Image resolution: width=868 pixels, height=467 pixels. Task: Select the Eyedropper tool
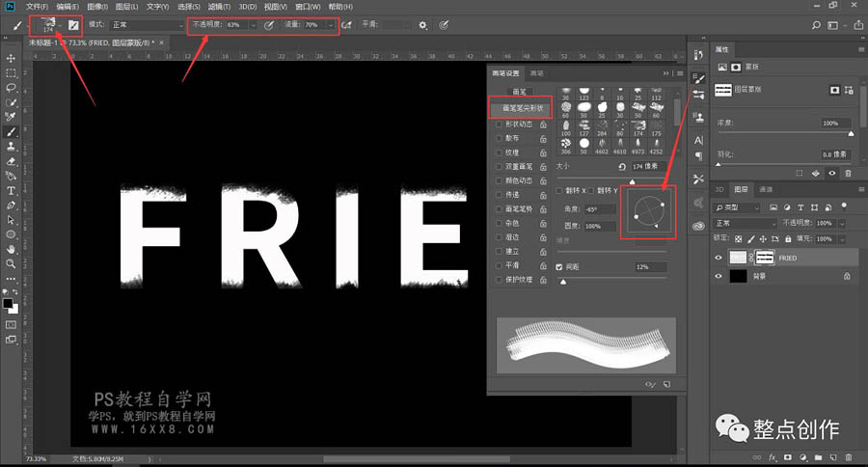(x=11, y=117)
